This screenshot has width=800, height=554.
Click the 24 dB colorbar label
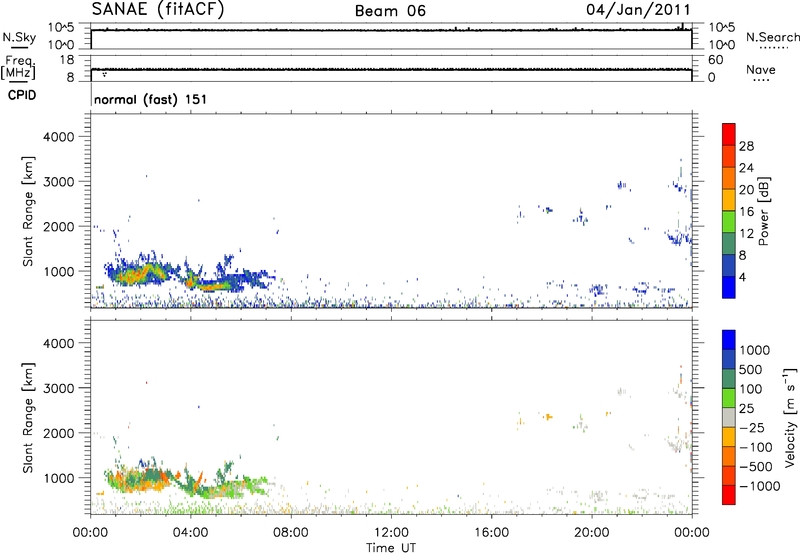coord(746,168)
